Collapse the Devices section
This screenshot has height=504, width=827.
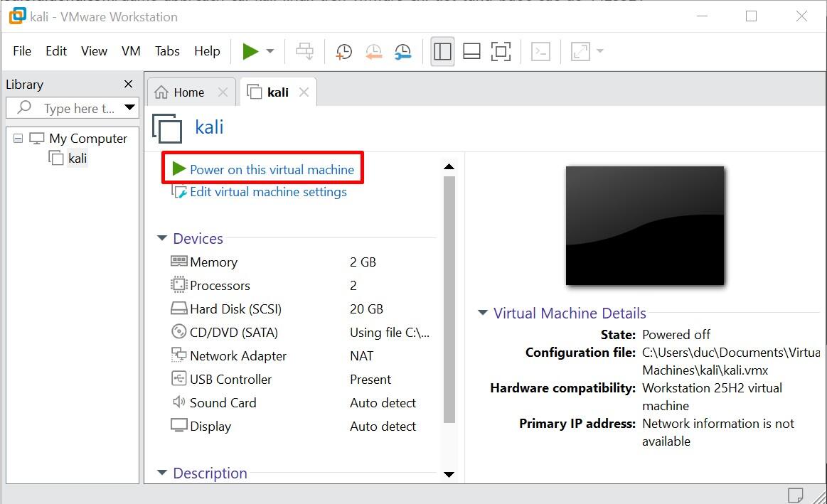[161, 238]
